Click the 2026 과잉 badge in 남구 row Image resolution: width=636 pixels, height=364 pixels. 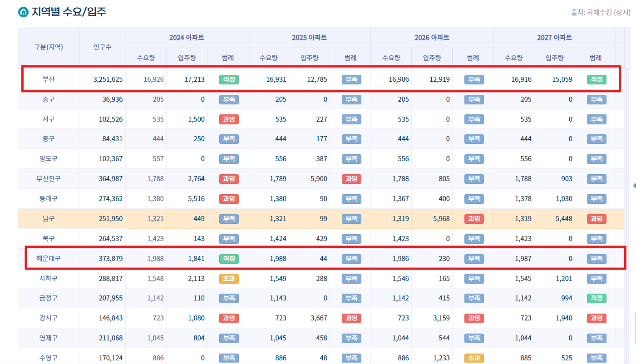pyautogui.click(x=474, y=219)
